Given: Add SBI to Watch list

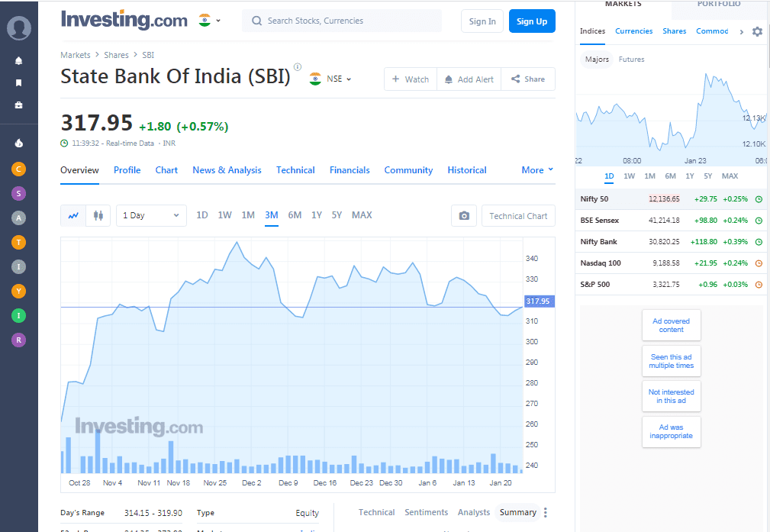Looking at the screenshot, I should [x=411, y=79].
